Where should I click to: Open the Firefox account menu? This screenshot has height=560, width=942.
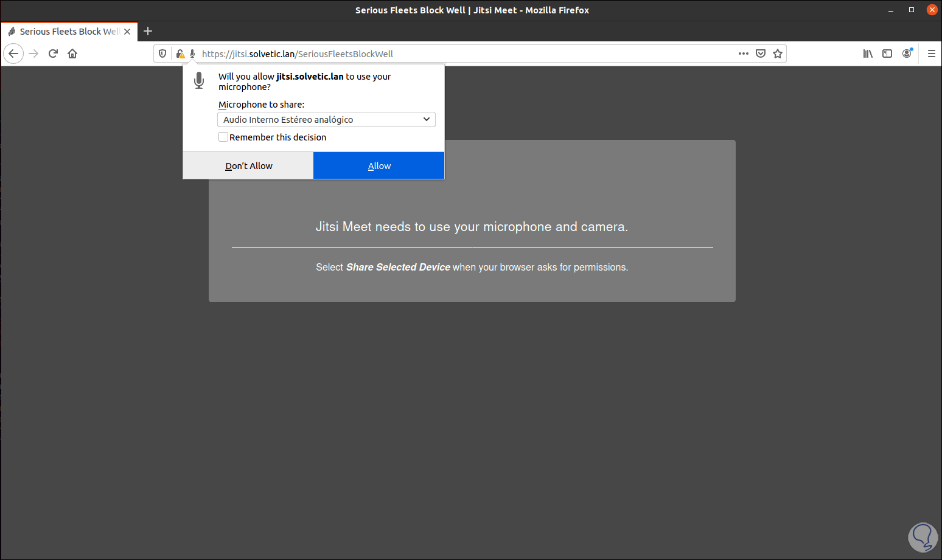click(x=907, y=54)
